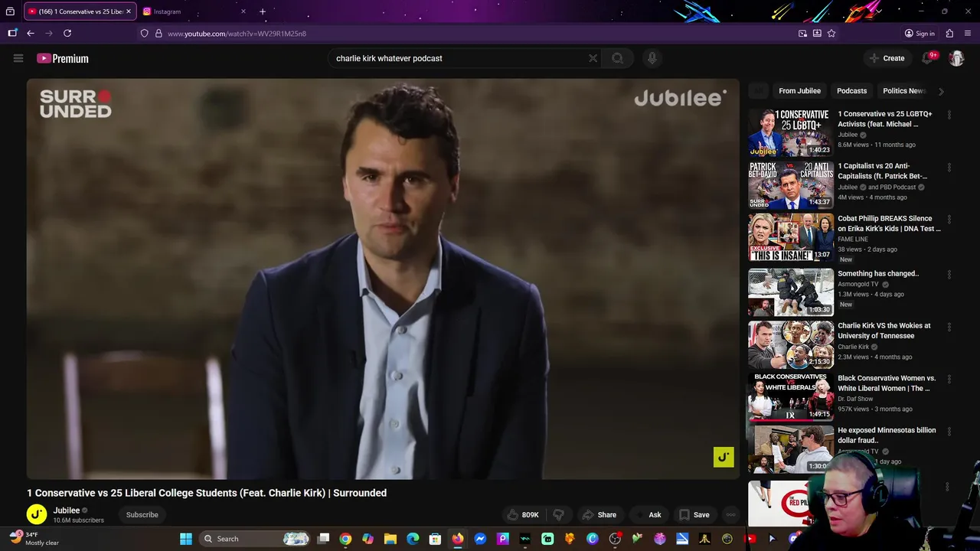980x551 pixels.
Task: Click the install app icon in address bar
Action: coord(817,34)
